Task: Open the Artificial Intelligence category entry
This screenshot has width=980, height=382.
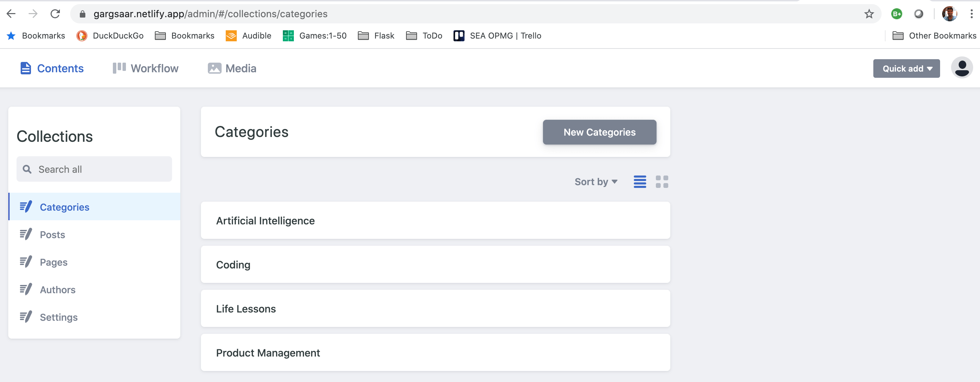Action: pos(435,221)
